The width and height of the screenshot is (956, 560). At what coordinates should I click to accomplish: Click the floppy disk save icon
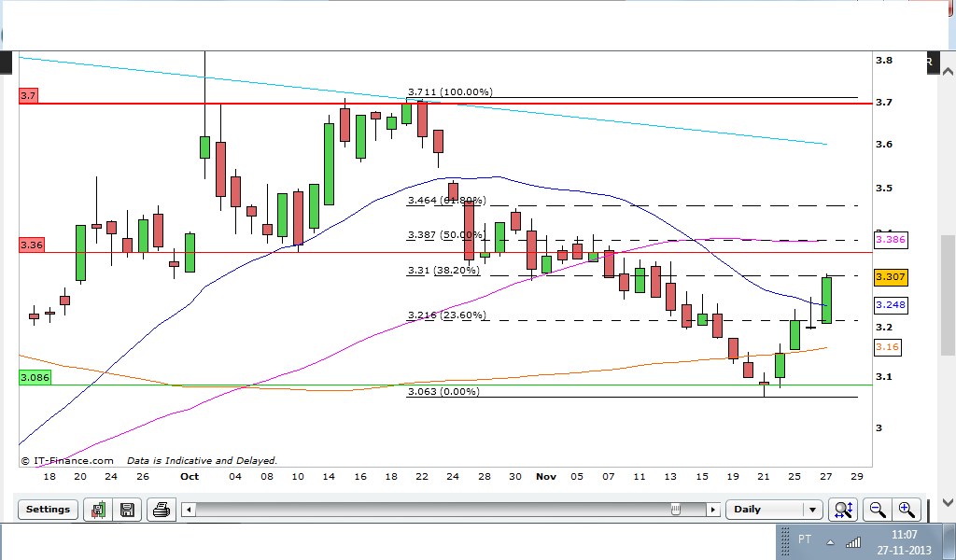127,510
